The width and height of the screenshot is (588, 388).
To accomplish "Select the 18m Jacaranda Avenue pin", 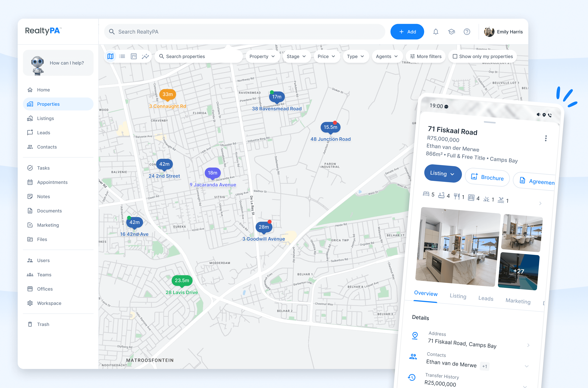I will click(212, 173).
